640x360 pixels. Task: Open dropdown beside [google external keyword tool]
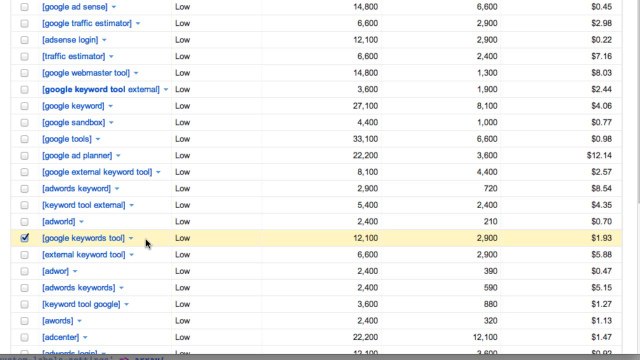click(x=158, y=173)
